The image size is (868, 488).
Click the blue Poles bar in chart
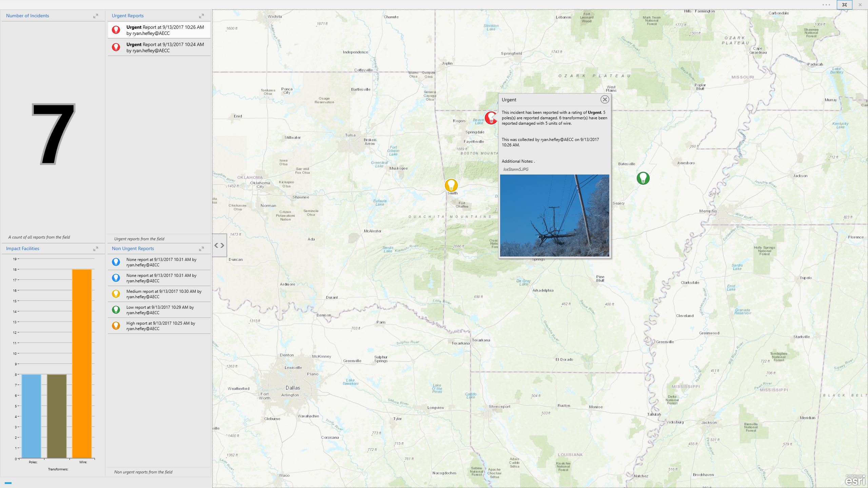click(x=31, y=416)
